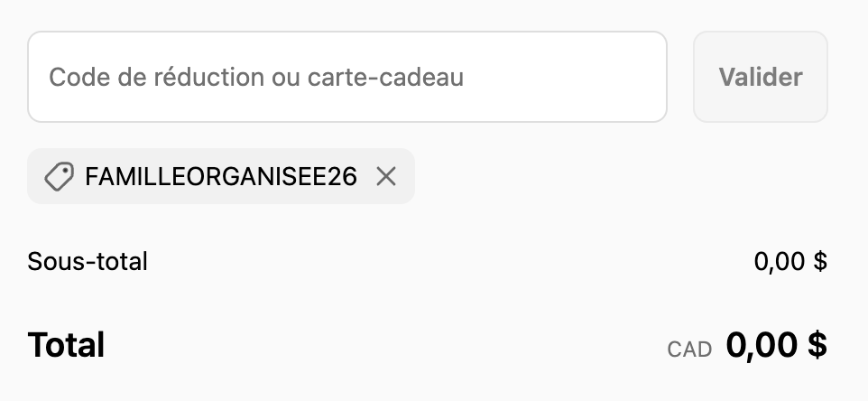
Task: Click the Sous-total amount 0,00 $
Action: point(790,262)
